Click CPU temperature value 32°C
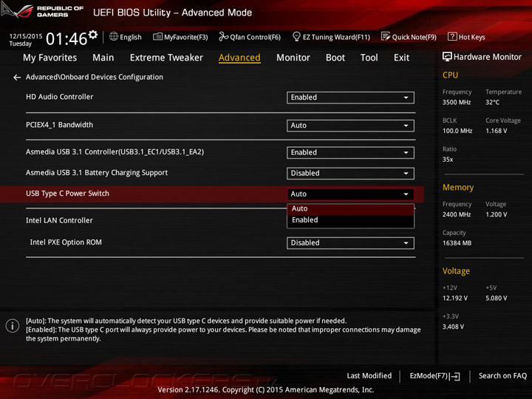The height and width of the screenshot is (399, 532). click(492, 103)
